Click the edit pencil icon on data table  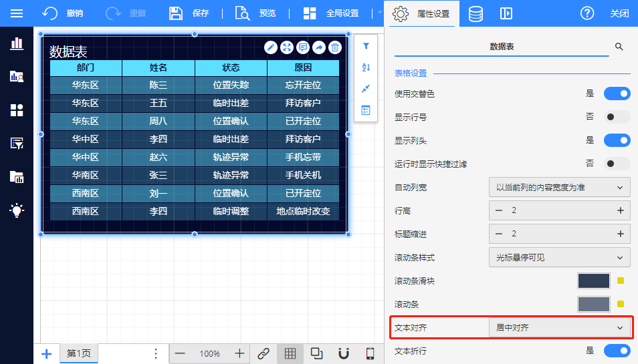271,47
